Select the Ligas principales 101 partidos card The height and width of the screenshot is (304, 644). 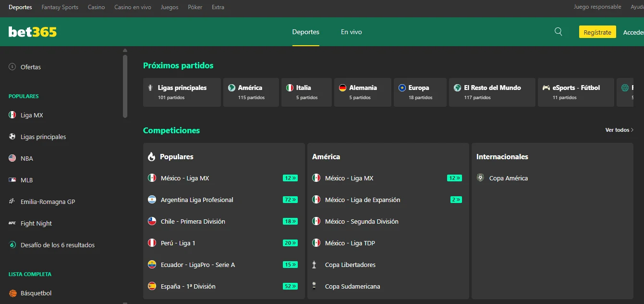pyautogui.click(x=182, y=92)
